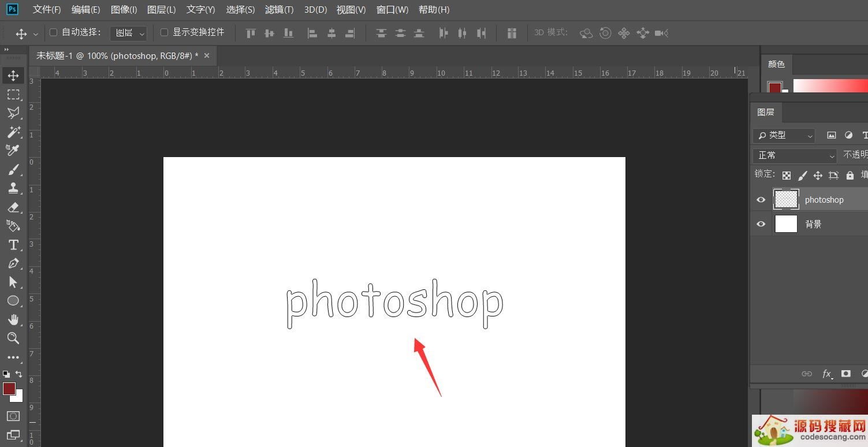Filter layers by pixel layer icon
868x447 pixels.
click(x=832, y=135)
